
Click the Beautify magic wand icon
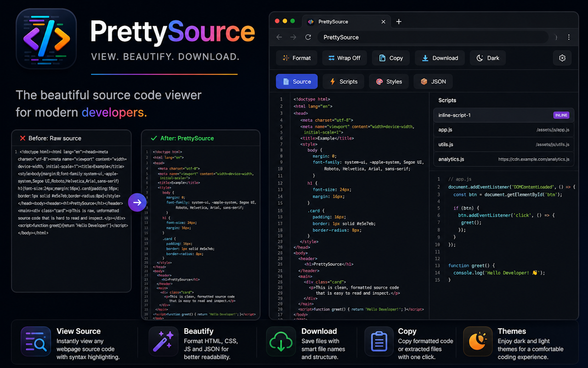coord(164,342)
